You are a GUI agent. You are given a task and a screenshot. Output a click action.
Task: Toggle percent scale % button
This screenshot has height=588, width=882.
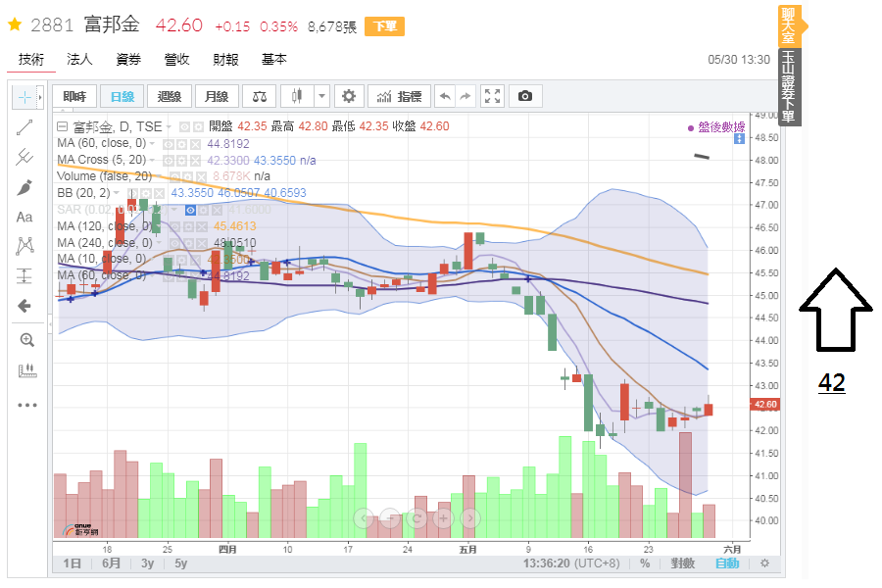coord(645,563)
